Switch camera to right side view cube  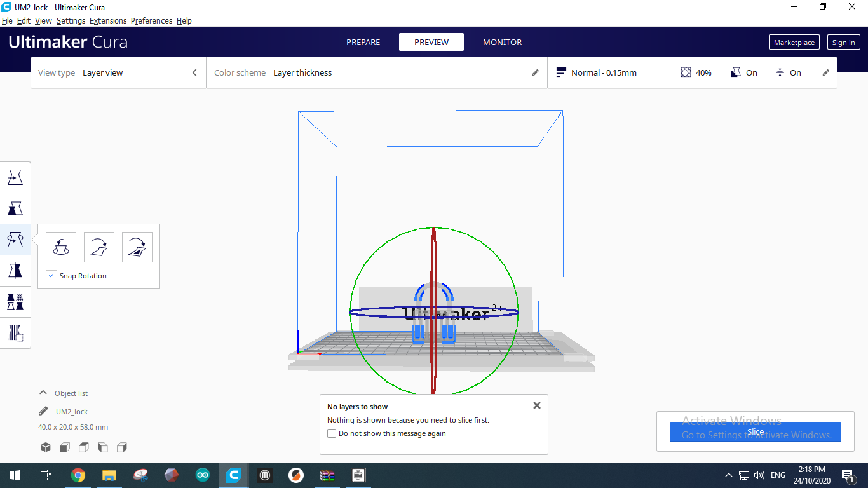point(122,447)
